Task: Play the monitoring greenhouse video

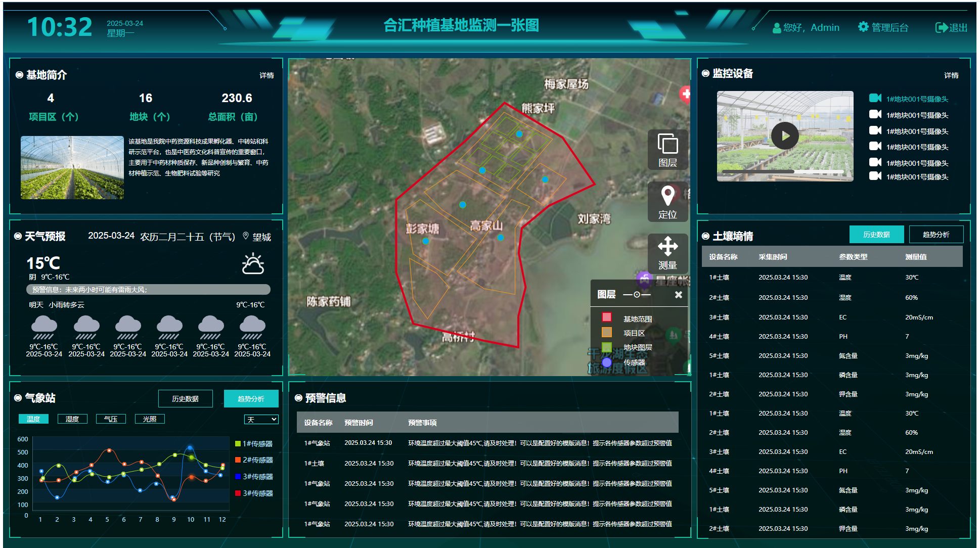Action: pyautogui.click(x=785, y=135)
